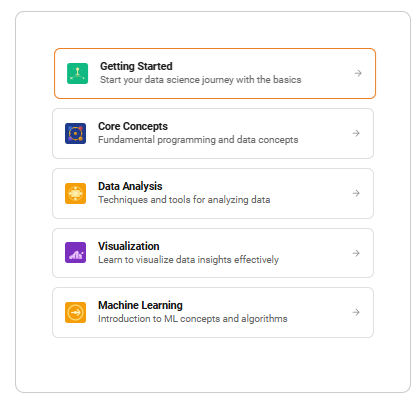Select the Data Analysis heading
Viewport: 420px width, 404px height.
point(130,186)
